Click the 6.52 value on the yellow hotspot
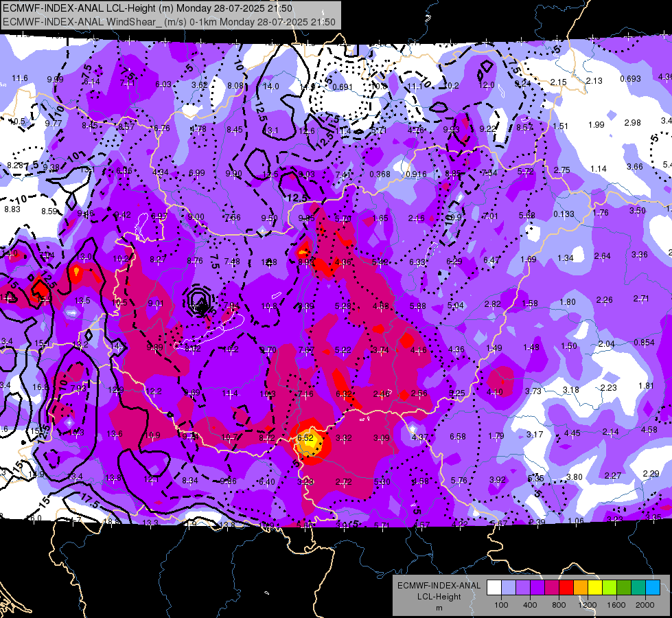This screenshot has height=618, width=672. (x=305, y=437)
